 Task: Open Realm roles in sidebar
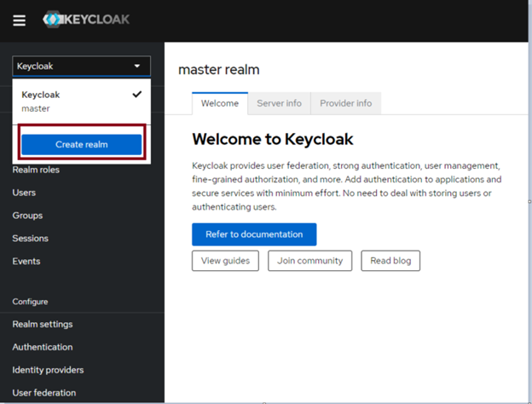click(36, 170)
